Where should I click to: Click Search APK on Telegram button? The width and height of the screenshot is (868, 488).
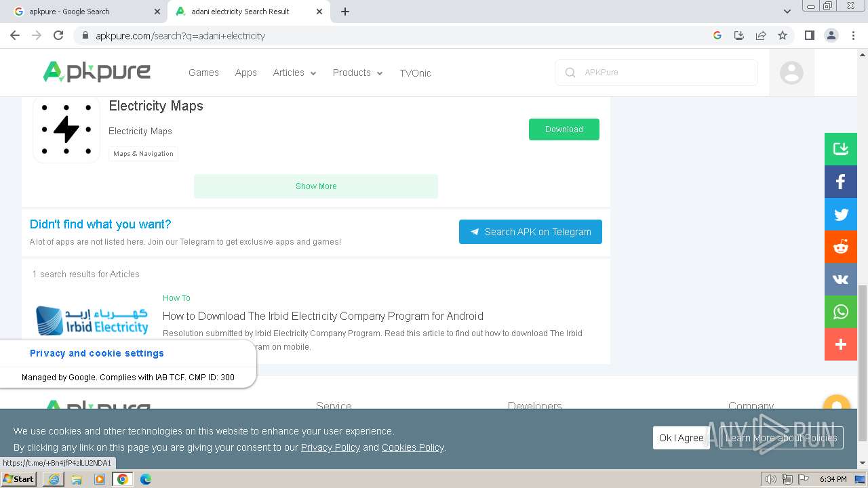pos(530,232)
